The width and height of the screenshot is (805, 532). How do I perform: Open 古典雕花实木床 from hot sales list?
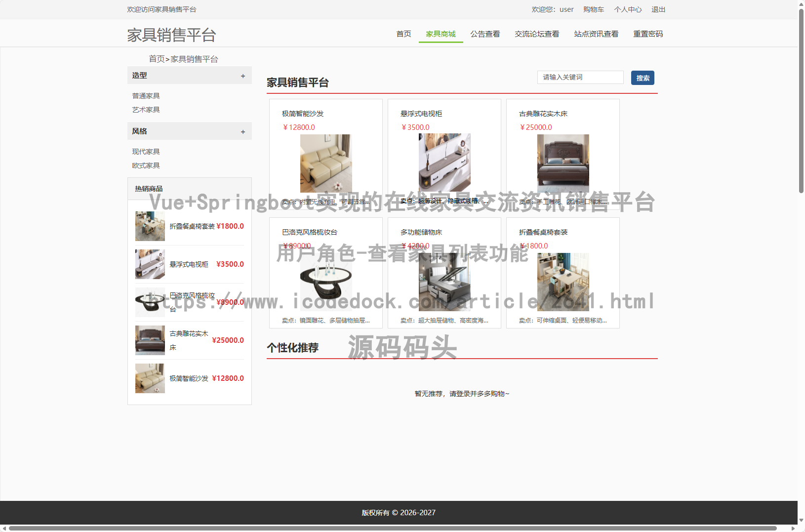(x=189, y=340)
